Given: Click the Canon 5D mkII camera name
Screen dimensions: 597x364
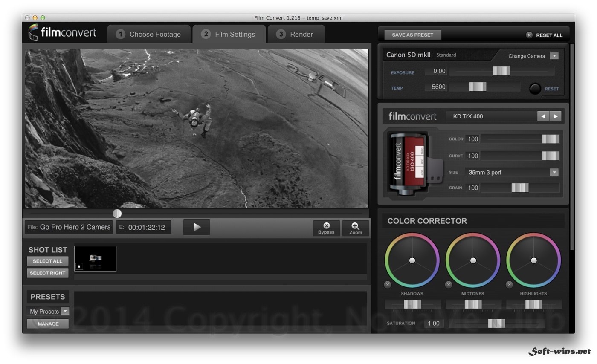Looking at the screenshot, I should click(x=408, y=55).
